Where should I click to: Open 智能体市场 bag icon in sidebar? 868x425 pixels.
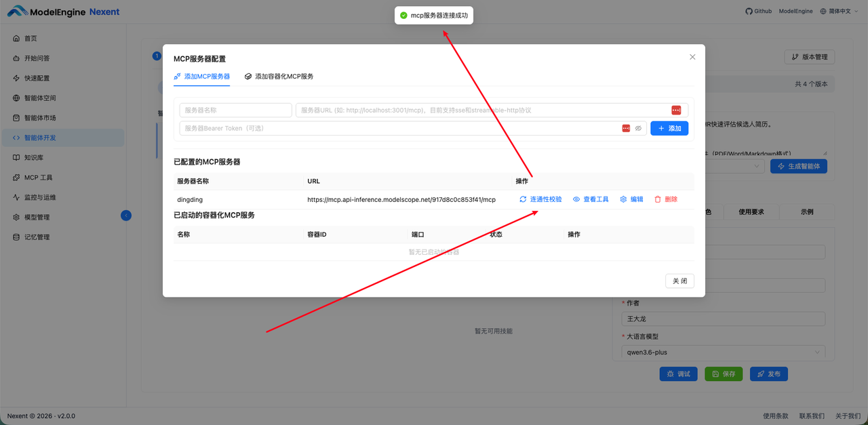click(x=16, y=118)
